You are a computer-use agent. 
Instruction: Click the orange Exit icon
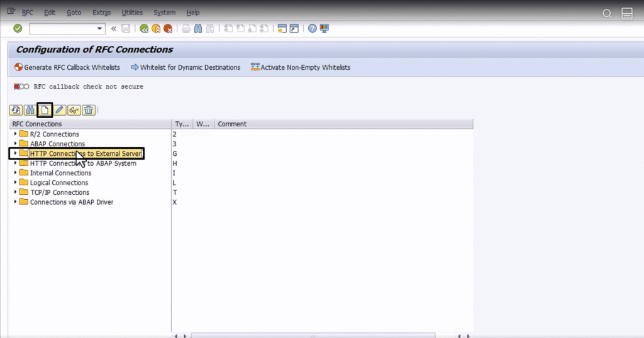coord(156,28)
